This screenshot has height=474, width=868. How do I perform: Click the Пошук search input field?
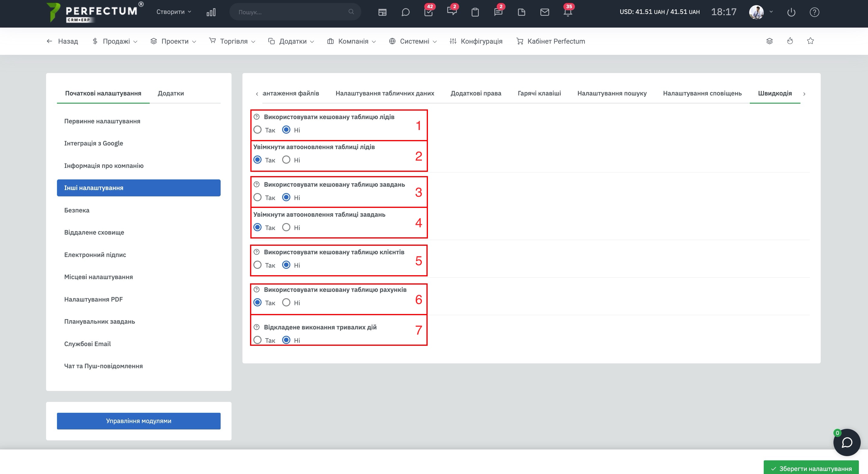tap(295, 12)
